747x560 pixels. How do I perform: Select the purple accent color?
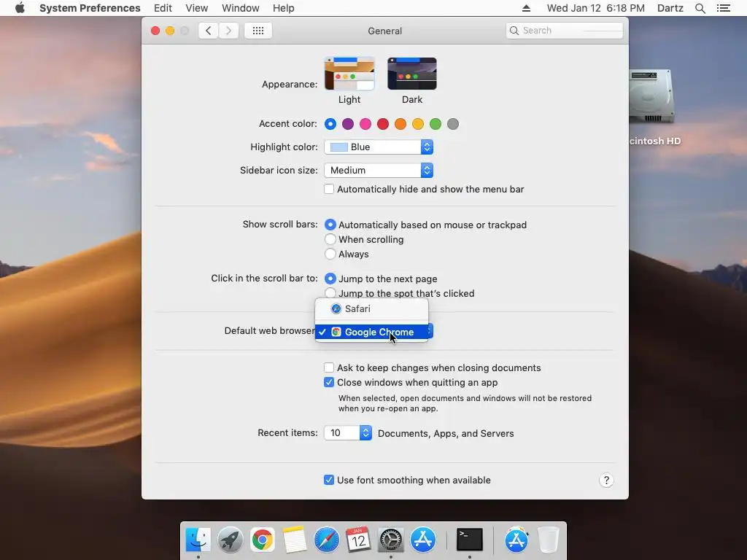click(348, 124)
